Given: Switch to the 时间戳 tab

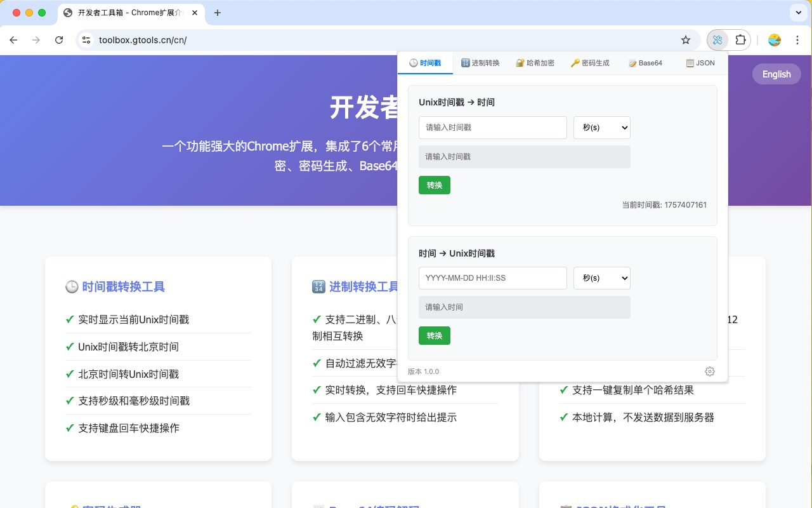Looking at the screenshot, I should (425, 63).
